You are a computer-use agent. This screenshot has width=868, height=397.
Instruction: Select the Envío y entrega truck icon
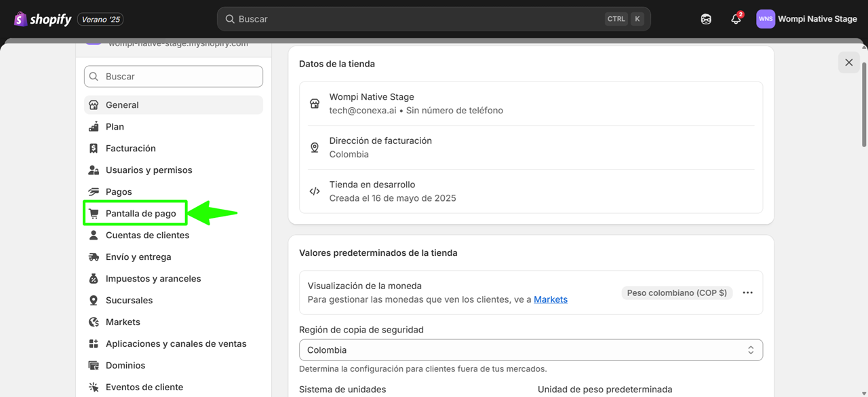point(94,257)
